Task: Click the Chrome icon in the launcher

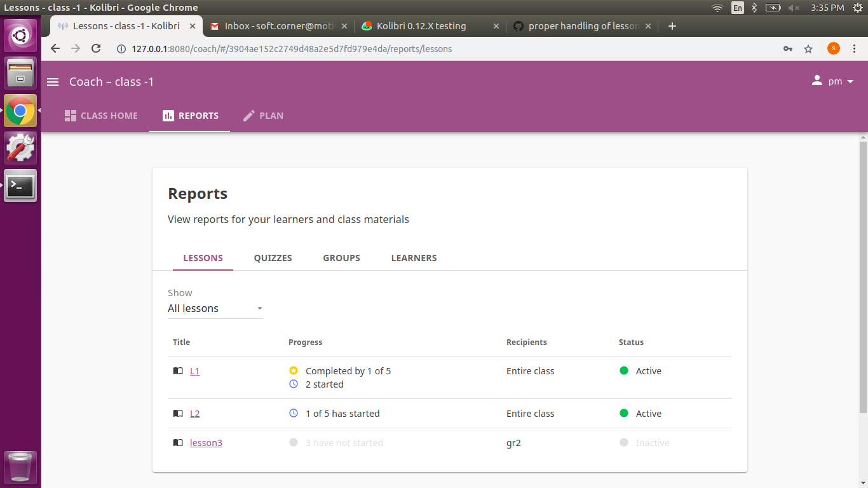Action: coord(20,111)
